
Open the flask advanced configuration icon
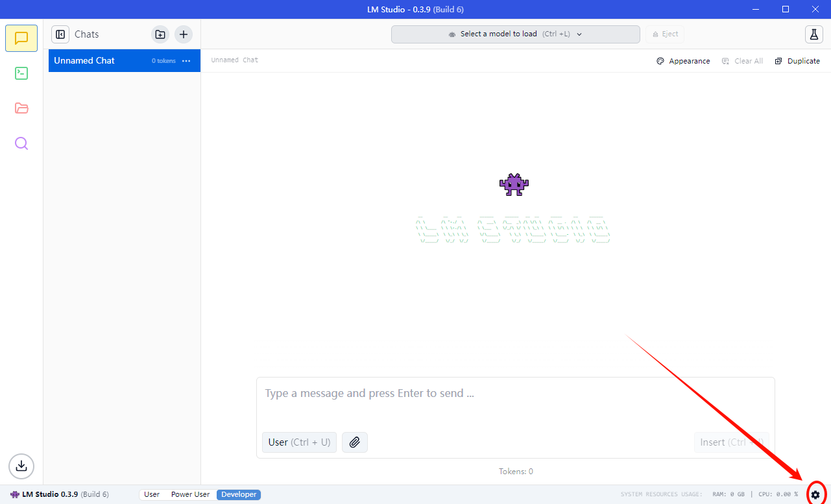tap(813, 34)
